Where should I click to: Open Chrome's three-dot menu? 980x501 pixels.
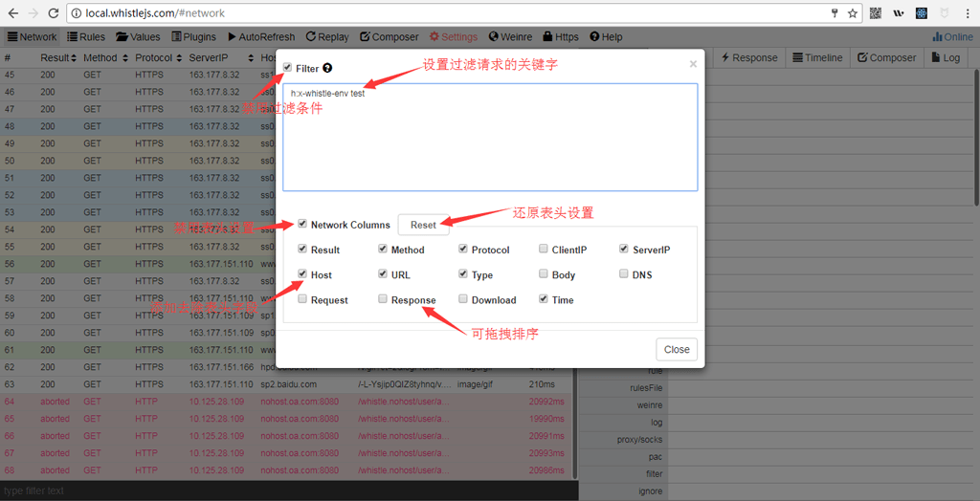967,13
